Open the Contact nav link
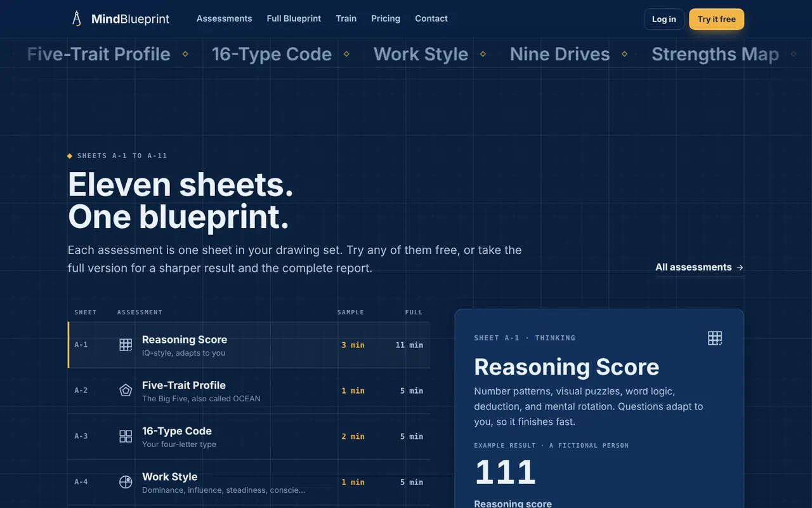The height and width of the screenshot is (508, 812). (431, 18)
